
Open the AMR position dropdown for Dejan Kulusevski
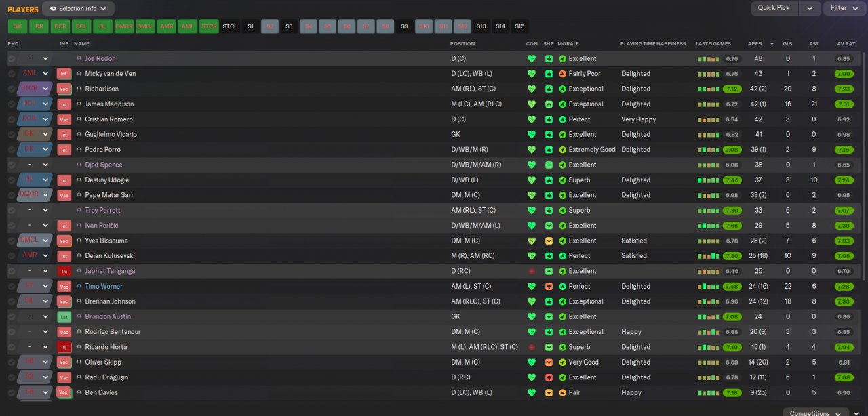(x=35, y=255)
